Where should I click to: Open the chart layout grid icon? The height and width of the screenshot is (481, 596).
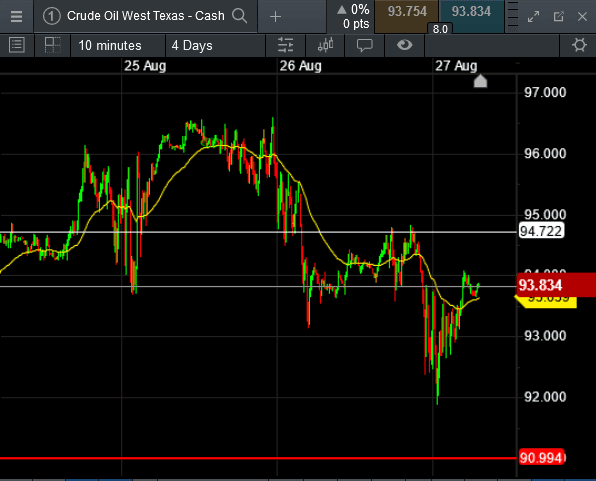click(52, 45)
